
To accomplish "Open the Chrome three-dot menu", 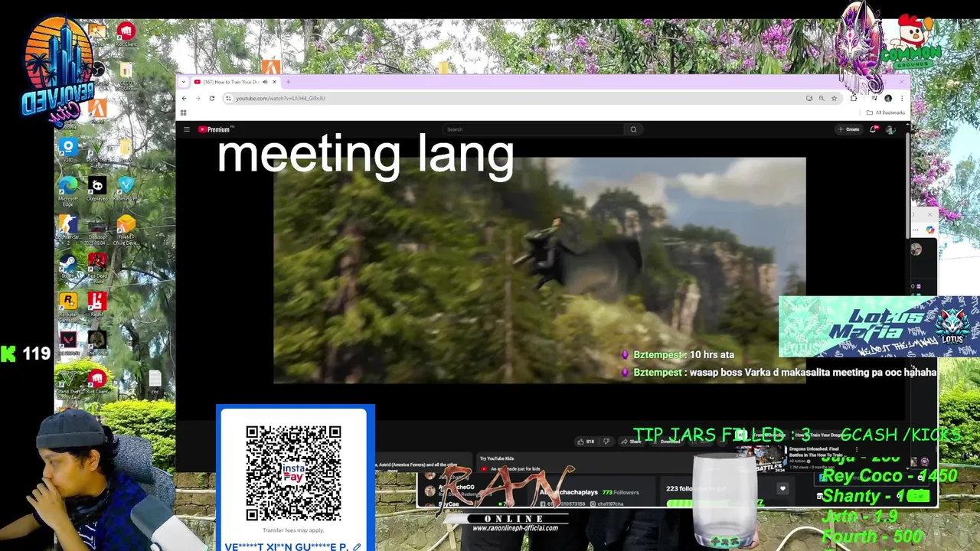I will click(x=901, y=98).
